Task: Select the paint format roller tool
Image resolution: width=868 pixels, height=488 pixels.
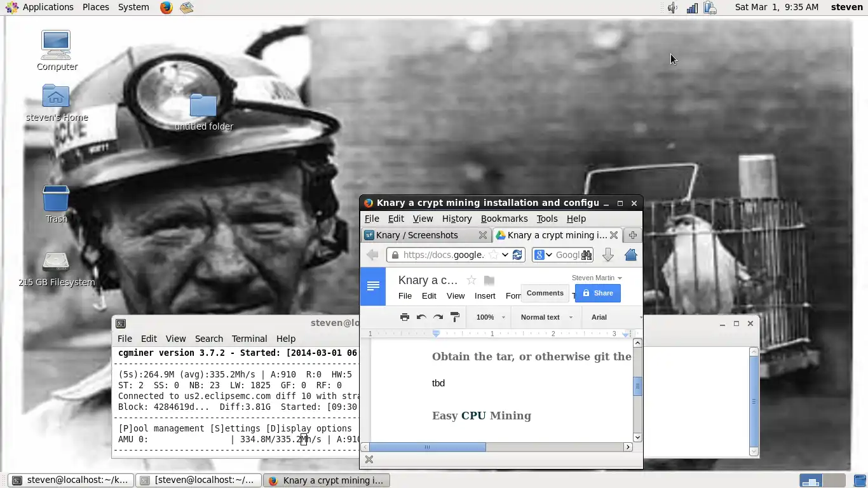Action: tap(455, 317)
